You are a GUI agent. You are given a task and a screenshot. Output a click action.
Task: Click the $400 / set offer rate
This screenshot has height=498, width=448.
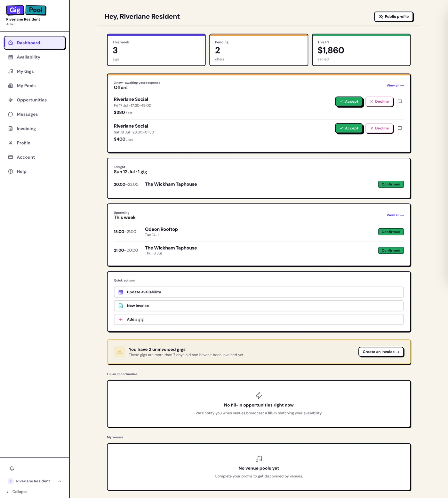coord(123,139)
